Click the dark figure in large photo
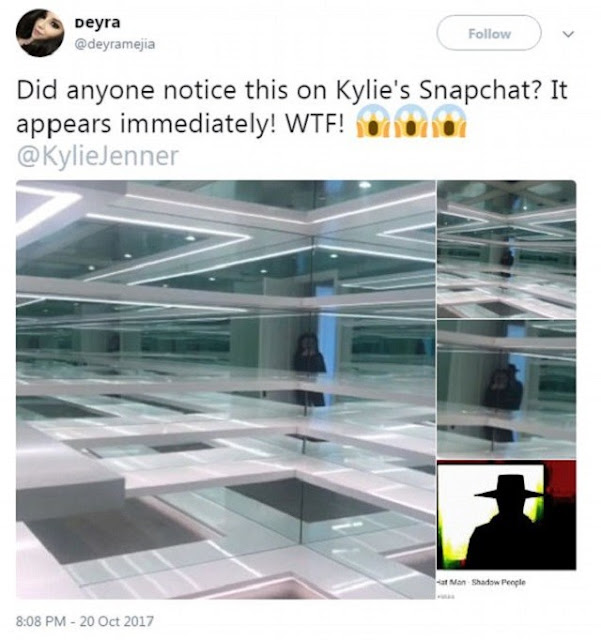 310,369
